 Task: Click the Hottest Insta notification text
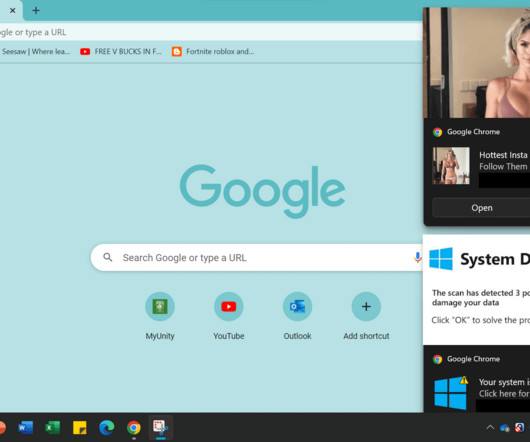(x=503, y=155)
